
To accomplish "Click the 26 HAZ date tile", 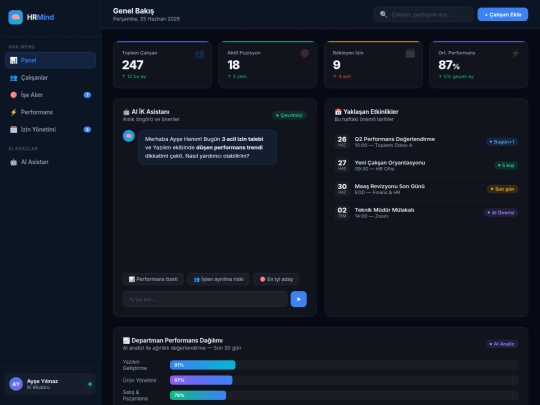I will click(342, 142).
